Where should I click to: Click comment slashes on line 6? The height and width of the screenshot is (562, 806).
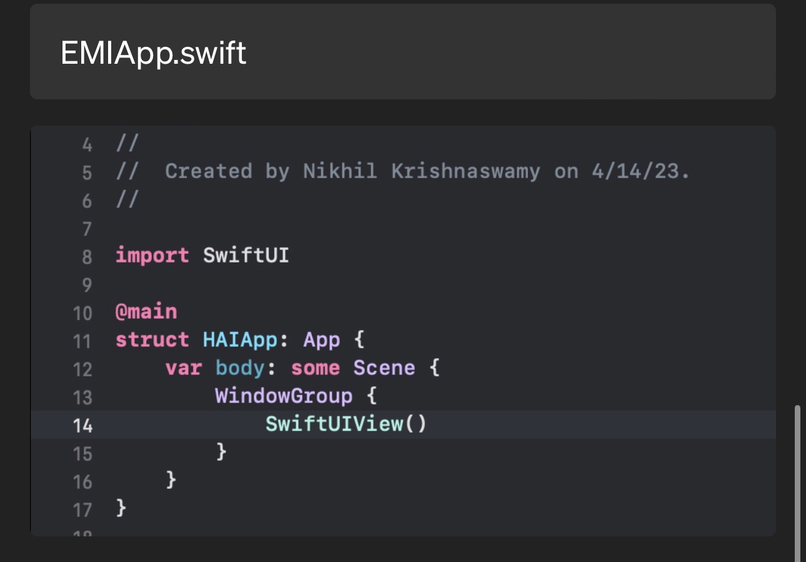pos(127,199)
